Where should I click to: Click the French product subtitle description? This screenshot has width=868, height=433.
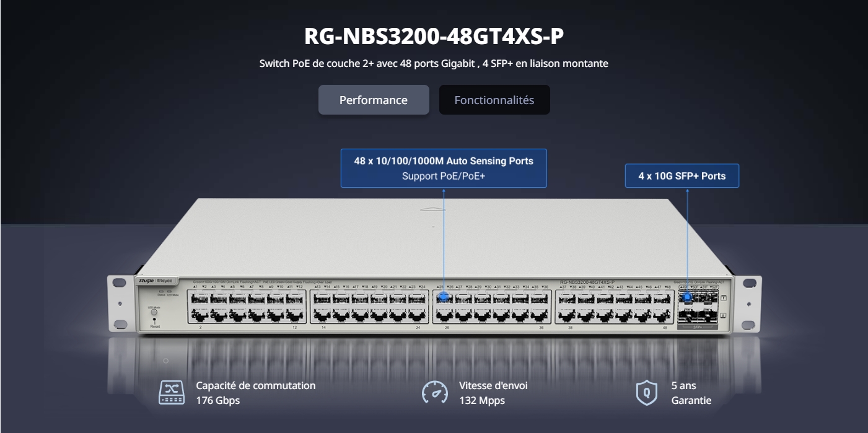pyautogui.click(x=434, y=64)
